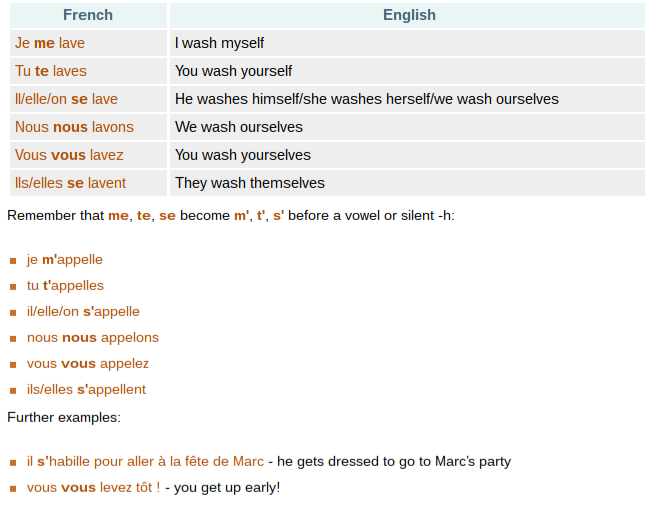
Task: Click the "tu t'appelles" list item
Action: (65, 286)
